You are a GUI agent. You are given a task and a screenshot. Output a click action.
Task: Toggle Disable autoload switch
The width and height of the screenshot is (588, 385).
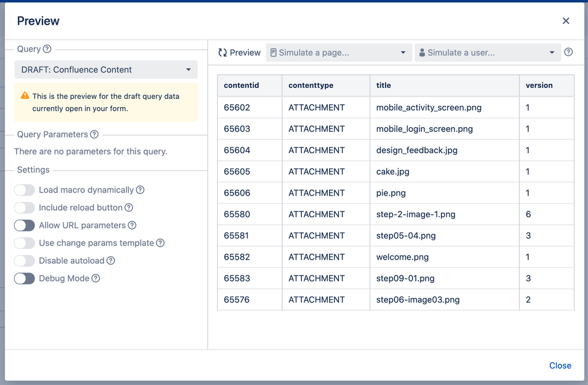[24, 260]
